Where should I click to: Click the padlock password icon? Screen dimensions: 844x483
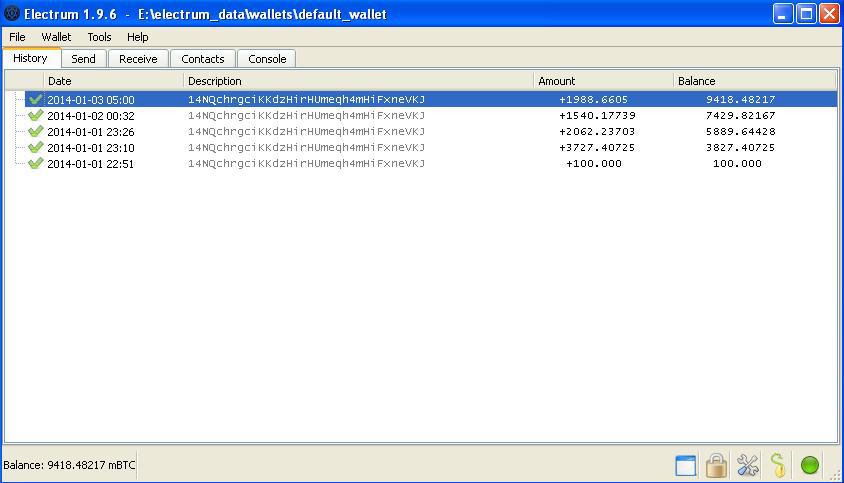click(x=716, y=465)
